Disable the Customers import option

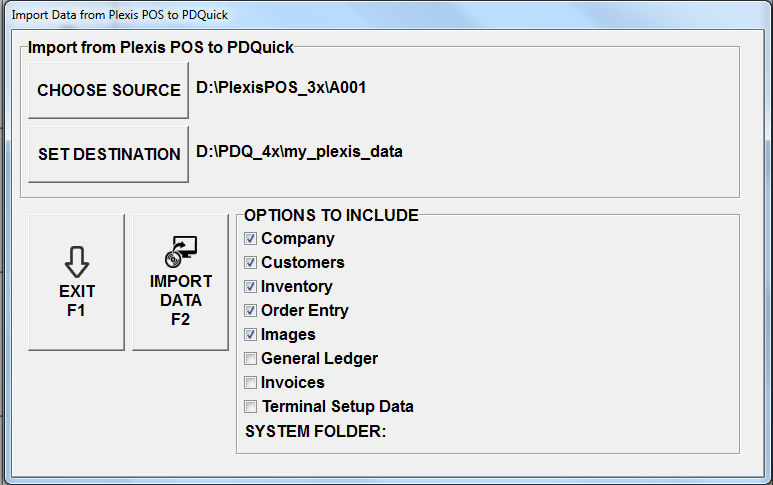click(251, 263)
